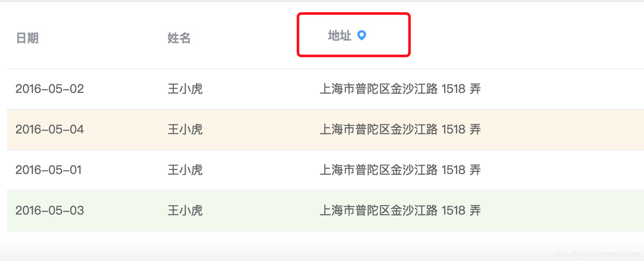The image size is (644, 261).
Task: Click the 日期 column header
Action: [x=27, y=38]
